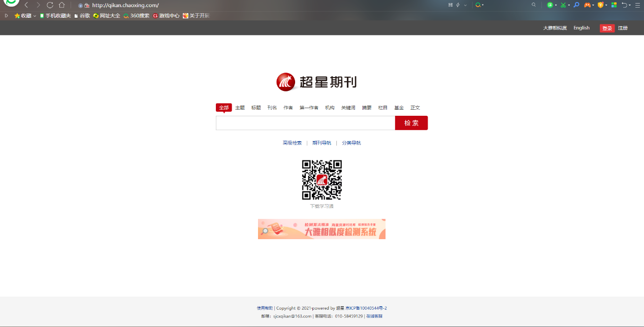The width and height of the screenshot is (644, 327).
Task: Open the 360搜索 bookmark
Action: [137, 16]
